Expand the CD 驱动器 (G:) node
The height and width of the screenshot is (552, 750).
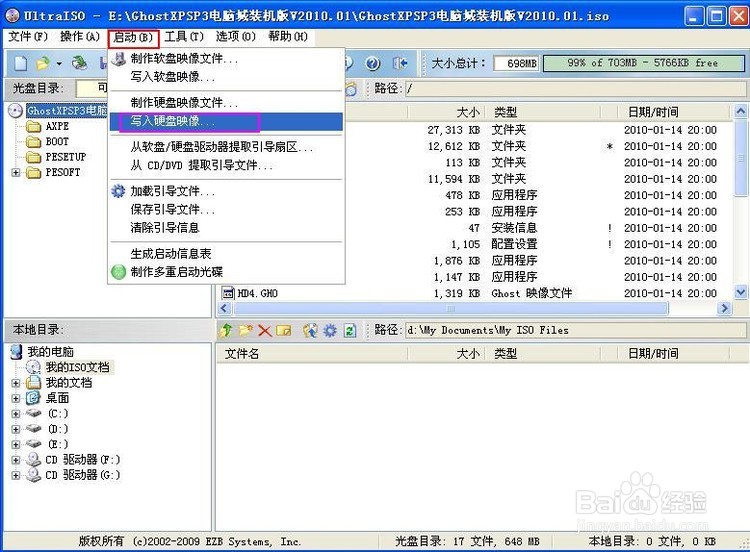pos(16,475)
